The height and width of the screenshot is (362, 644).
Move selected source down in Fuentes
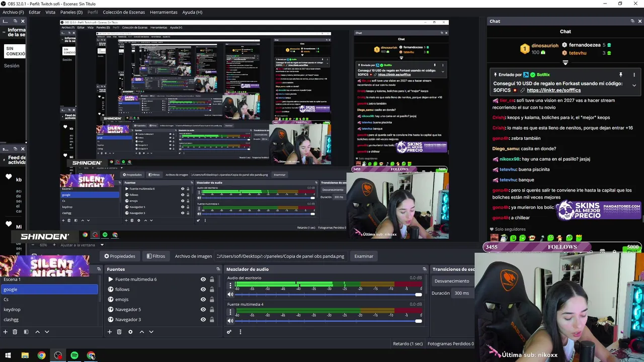tap(151, 332)
